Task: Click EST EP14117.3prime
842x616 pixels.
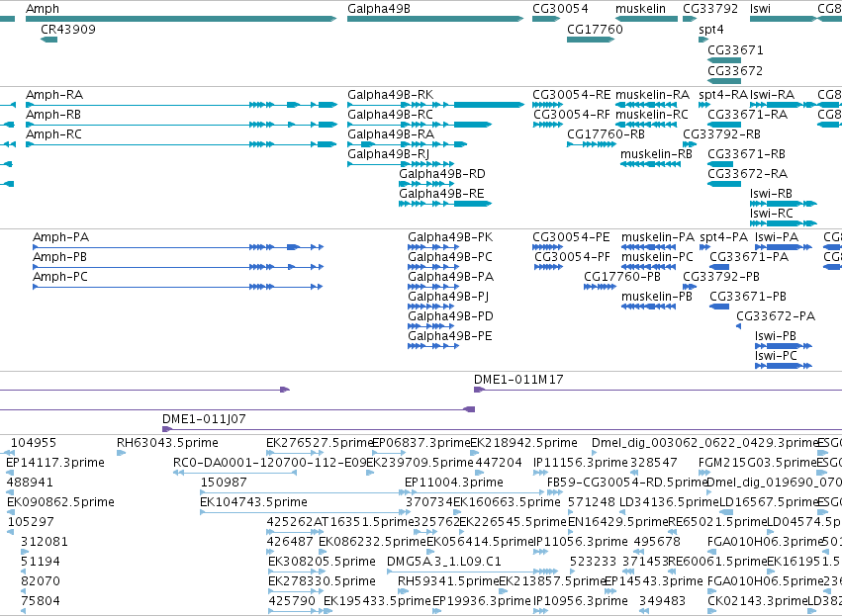Action: (x=55, y=463)
